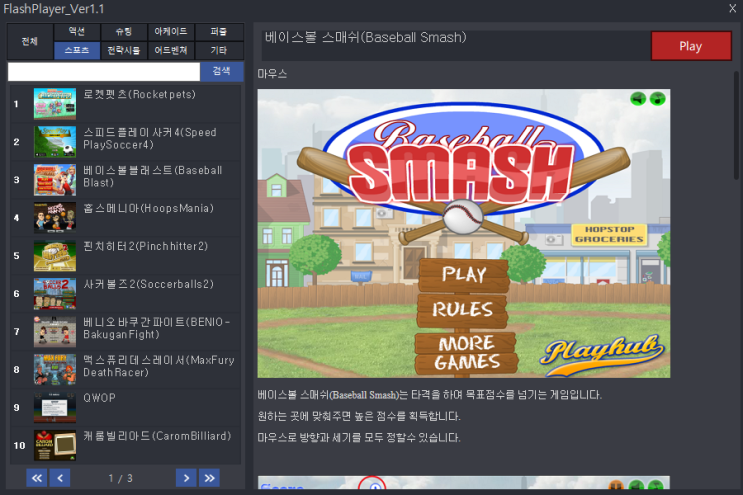Viewport: 743px width, 495px height.
Task: Open Soccerballs2 game thumbnail
Action: [55, 294]
